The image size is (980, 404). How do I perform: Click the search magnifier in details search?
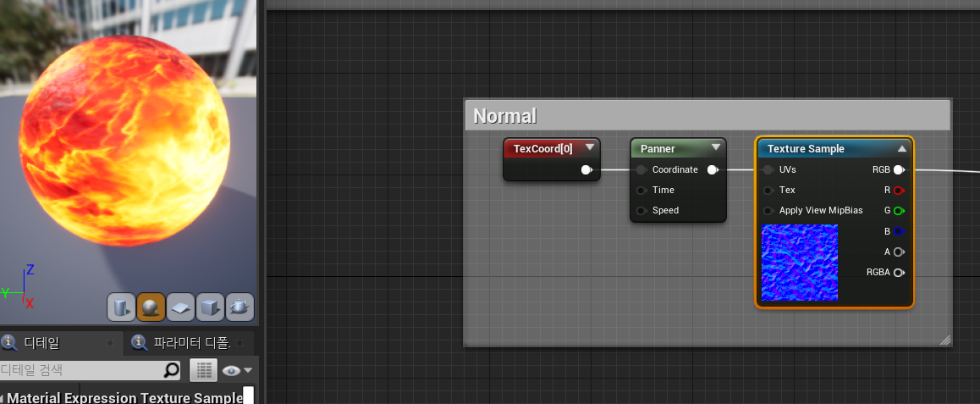(x=171, y=370)
